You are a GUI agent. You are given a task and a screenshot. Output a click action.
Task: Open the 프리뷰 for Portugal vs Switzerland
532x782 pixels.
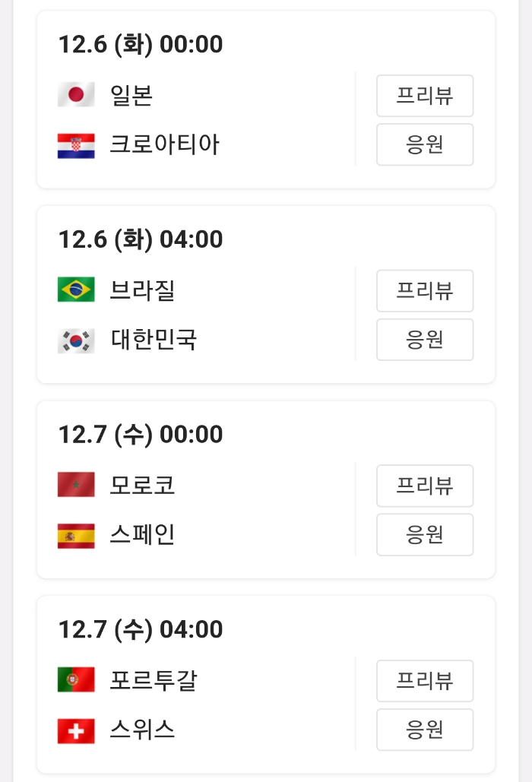point(425,681)
